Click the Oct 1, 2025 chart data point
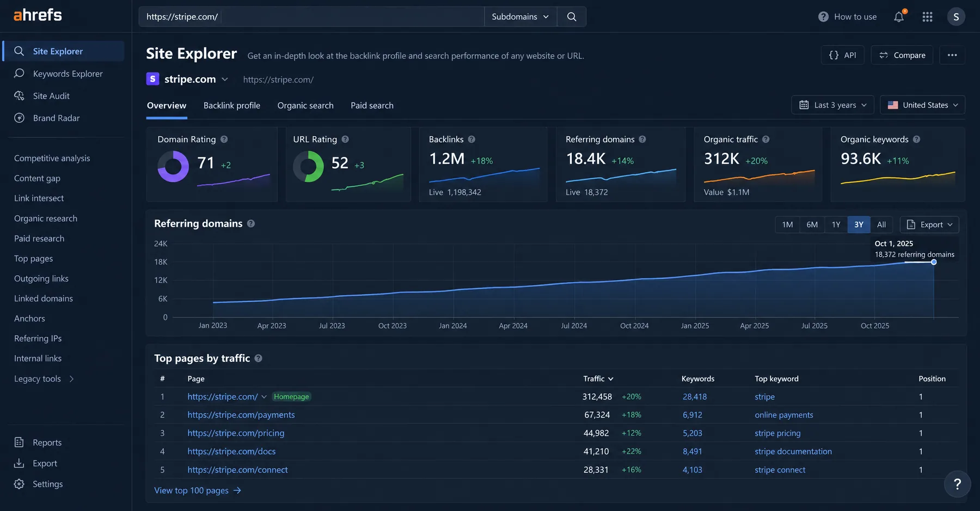The height and width of the screenshot is (511, 980). click(x=934, y=262)
